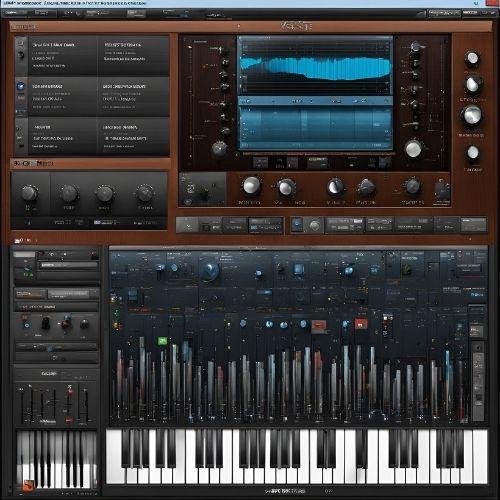The image size is (500, 500).
Task: Open the blue header bar above the lower blue display
Action: (x=315, y=101)
